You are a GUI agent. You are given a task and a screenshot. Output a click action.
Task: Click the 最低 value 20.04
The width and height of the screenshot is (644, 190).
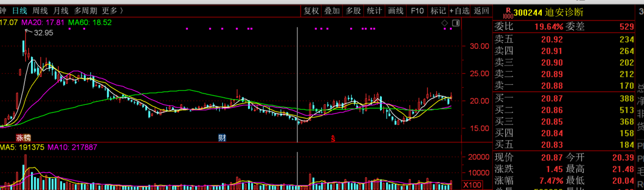click(x=623, y=181)
